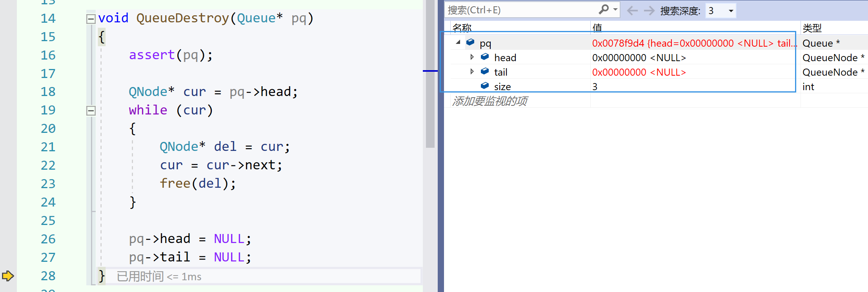This screenshot has width=868, height=292.
Task: Click the variable icon beside head
Action: [485, 56]
